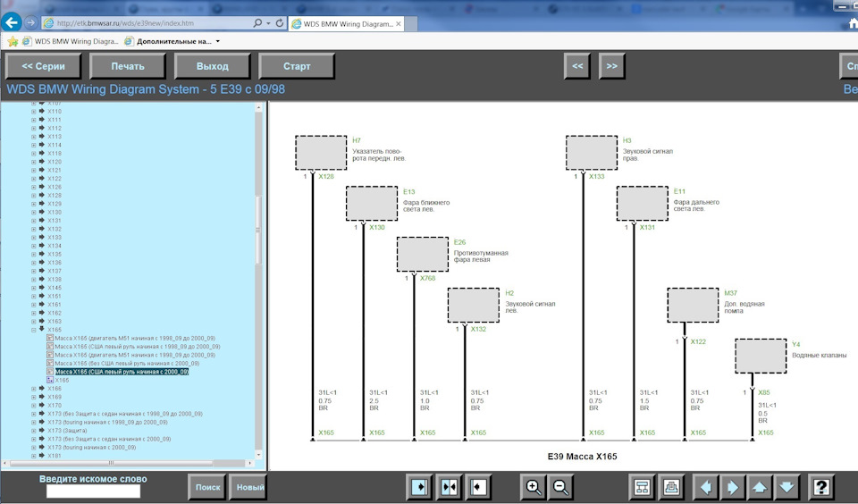Screen dimensions: 858x504
Task: Expand the X110 tree node
Action: [x=34, y=111]
